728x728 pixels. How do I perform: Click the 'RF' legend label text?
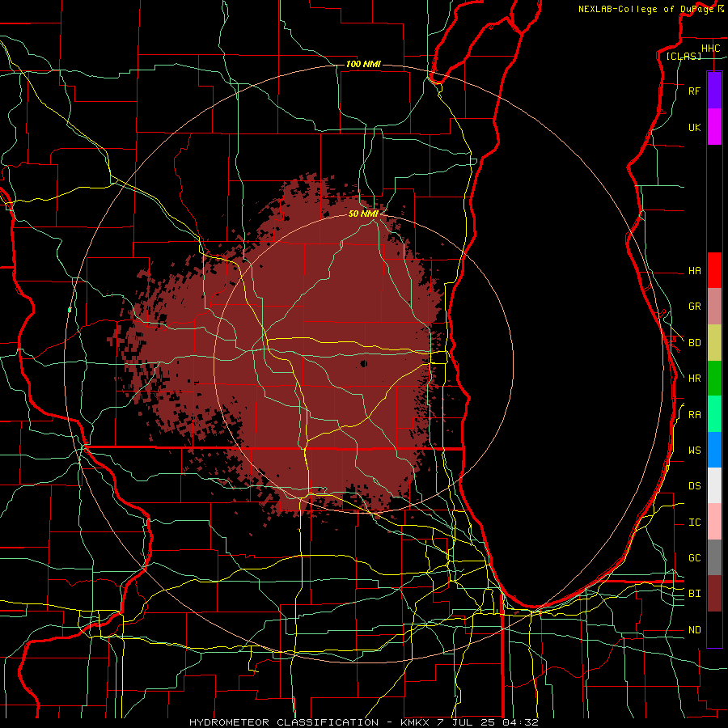[x=694, y=91]
